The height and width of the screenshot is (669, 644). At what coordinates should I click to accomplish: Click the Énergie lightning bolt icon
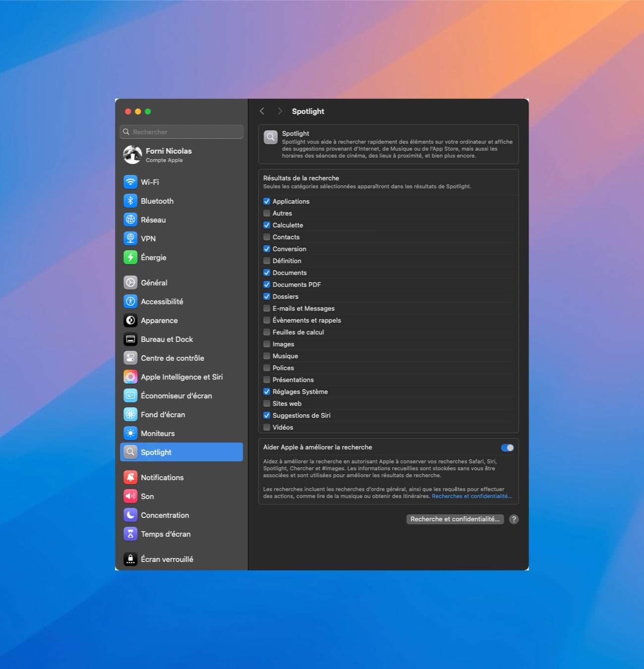click(x=130, y=257)
